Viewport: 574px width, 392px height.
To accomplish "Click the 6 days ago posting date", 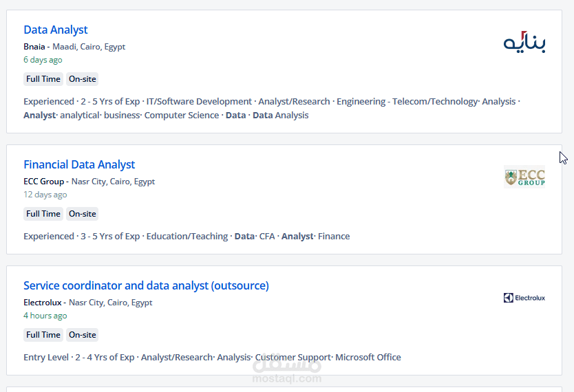I will 43,60.
